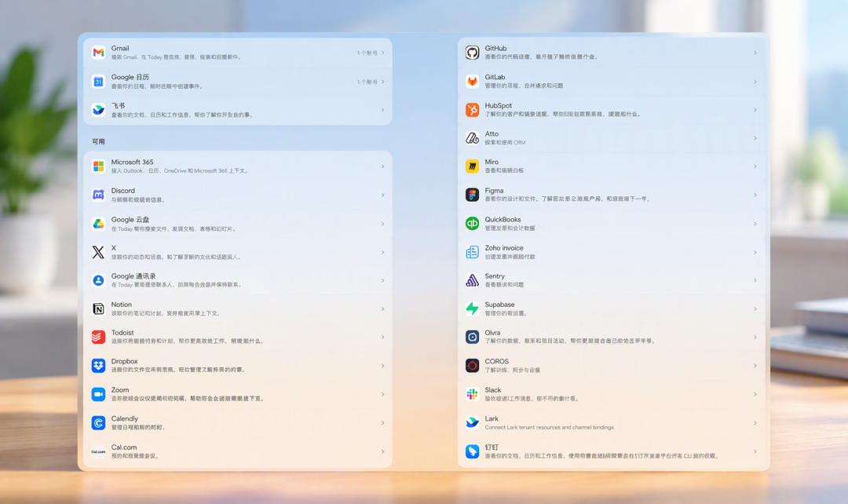Open the orange HubSpot icon
This screenshot has width=848, height=504.
tap(472, 110)
